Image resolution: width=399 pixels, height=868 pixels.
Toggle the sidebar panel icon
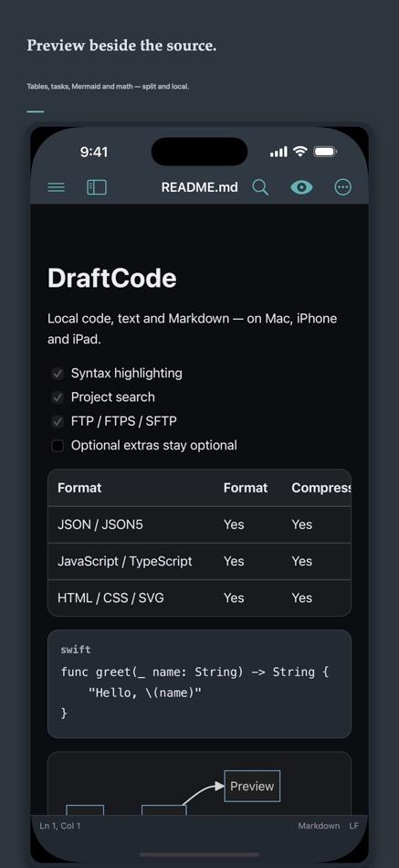[97, 187]
